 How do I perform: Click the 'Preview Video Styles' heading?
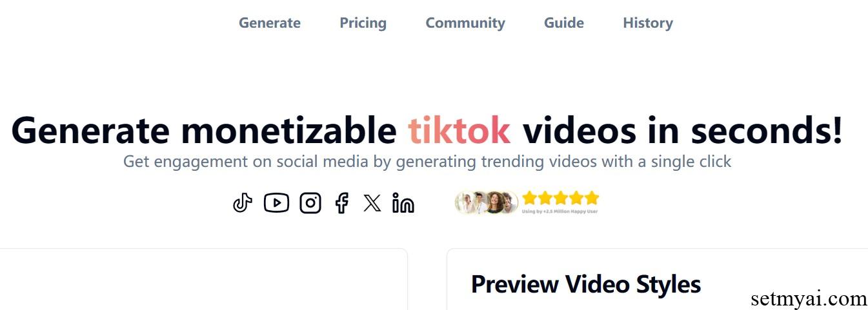tap(586, 284)
